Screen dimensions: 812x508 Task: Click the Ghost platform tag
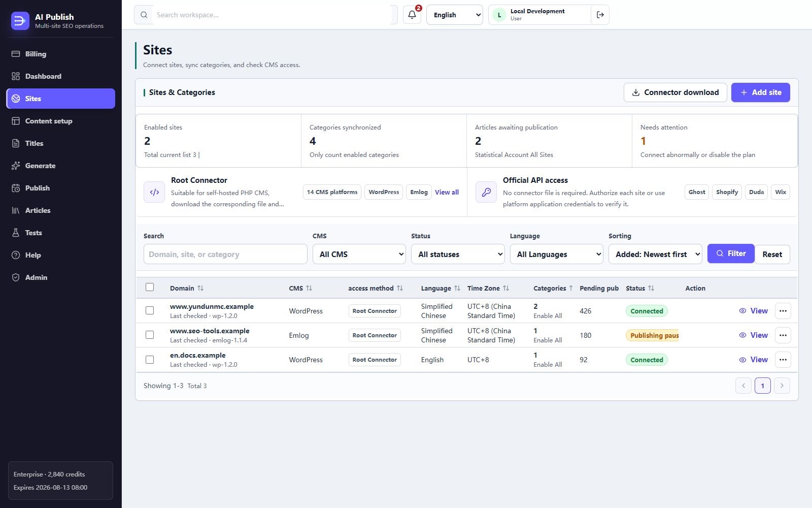click(696, 192)
